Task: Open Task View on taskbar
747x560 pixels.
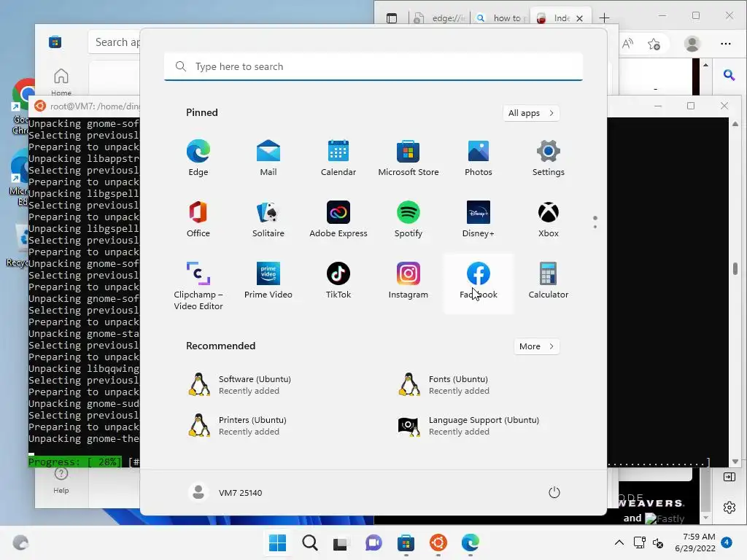Action: [x=340, y=542]
